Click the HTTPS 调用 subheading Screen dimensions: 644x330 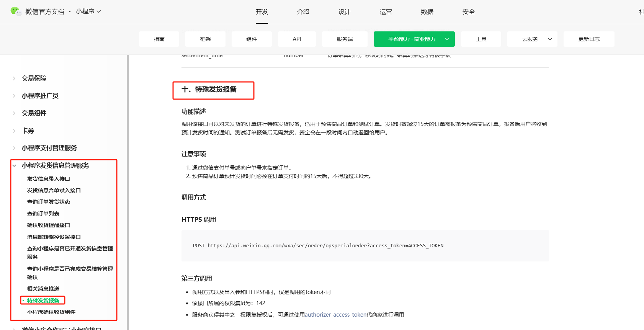pyautogui.click(x=199, y=219)
